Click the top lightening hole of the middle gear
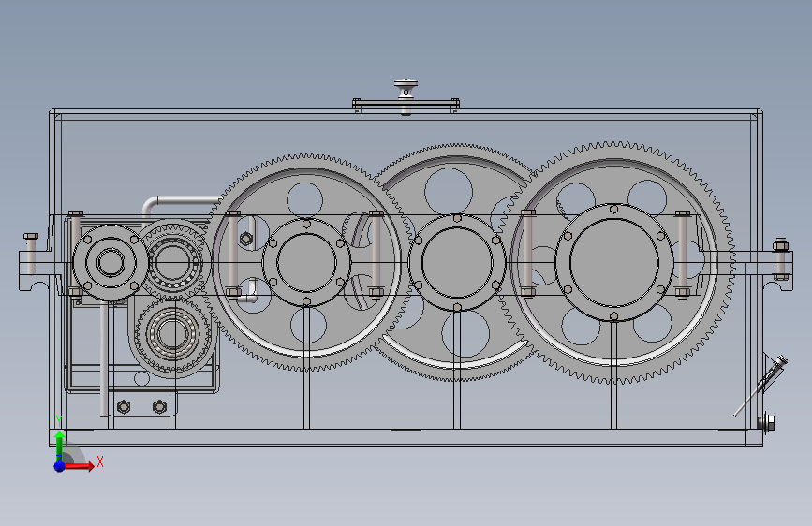 (x=449, y=191)
